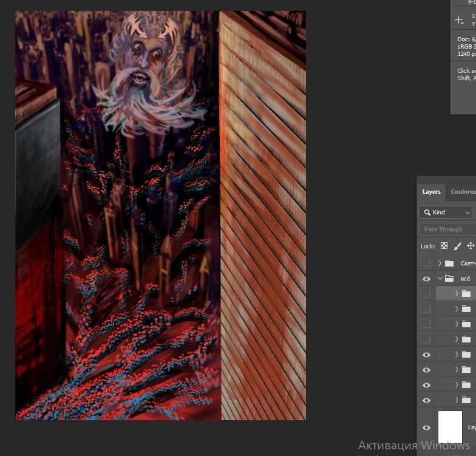Click folder icon of bottom-most subgroup in всё
The height and width of the screenshot is (456, 476).
coord(466,400)
